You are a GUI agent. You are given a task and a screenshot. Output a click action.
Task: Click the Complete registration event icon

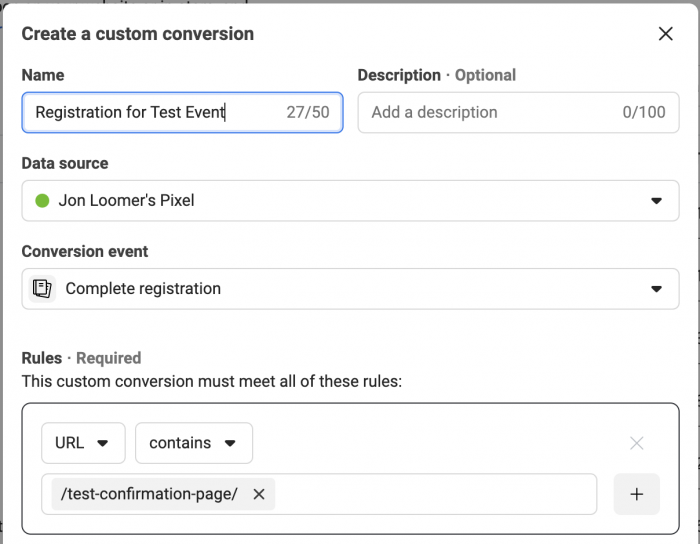pos(42,289)
